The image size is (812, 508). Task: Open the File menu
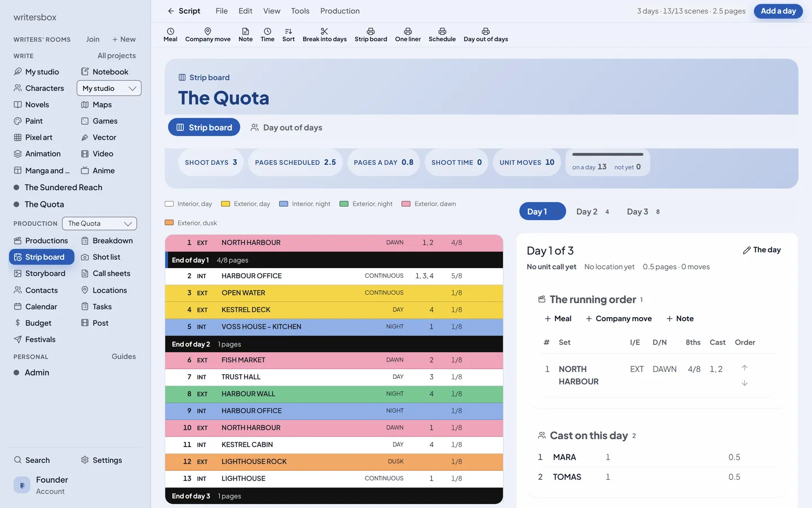[x=222, y=11]
